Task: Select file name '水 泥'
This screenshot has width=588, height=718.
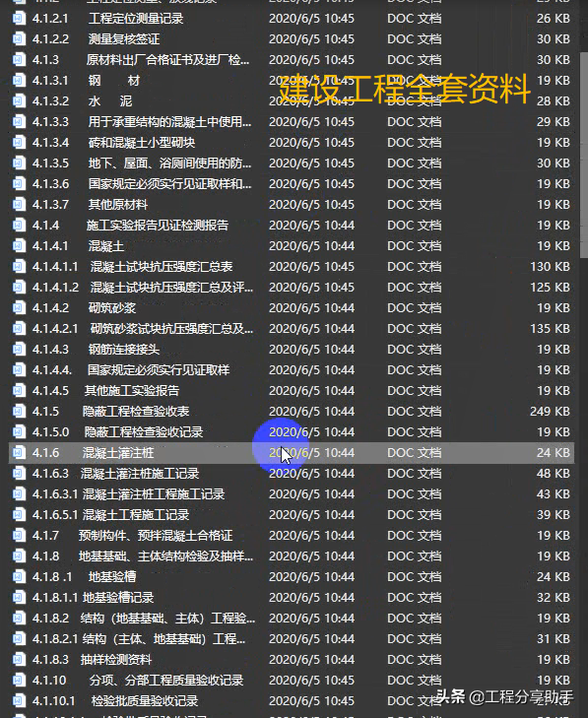Action: coord(110,100)
